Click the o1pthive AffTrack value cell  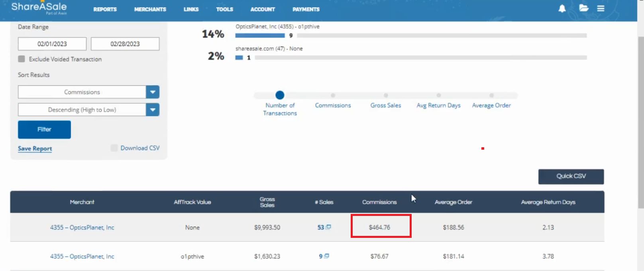[192, 256]
